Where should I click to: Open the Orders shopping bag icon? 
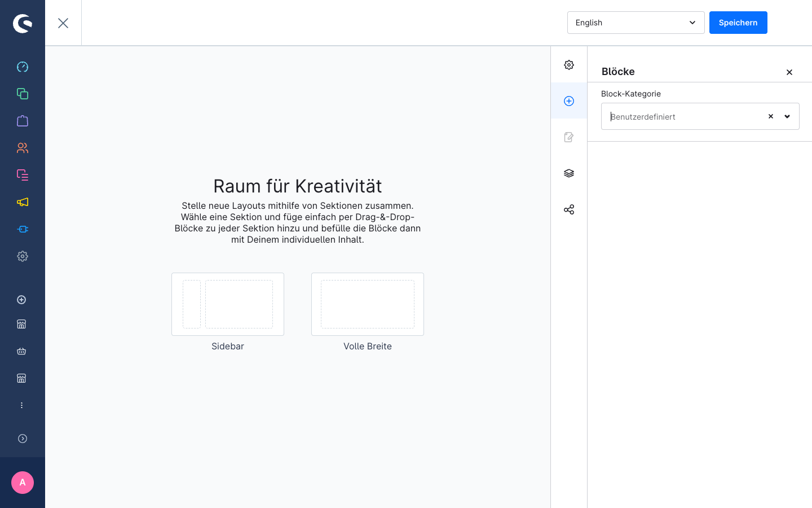[x=23, y=121]
